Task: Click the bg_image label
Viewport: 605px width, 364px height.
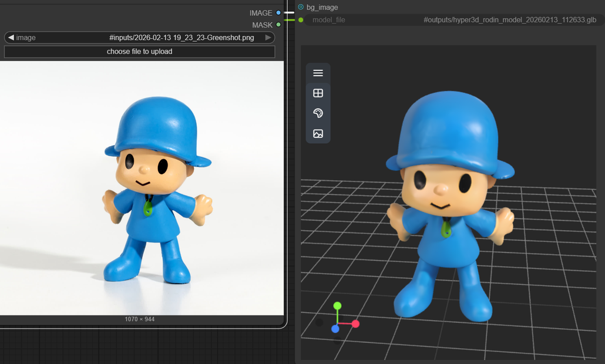Action: coord(322,7)
